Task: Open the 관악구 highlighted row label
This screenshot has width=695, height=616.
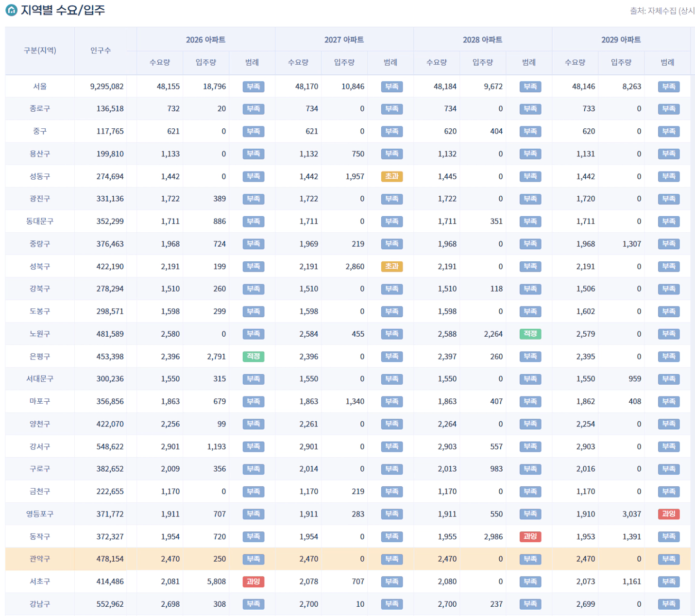Action: tap(40, 559)
